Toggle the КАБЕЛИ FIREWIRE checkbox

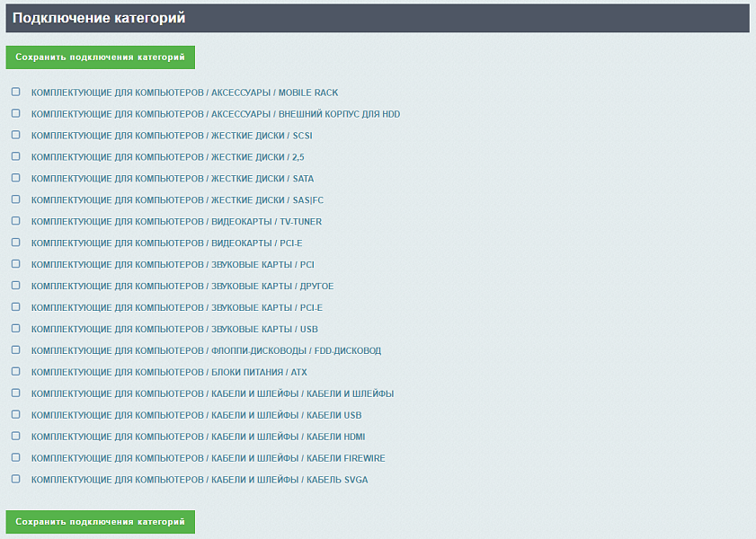tap(15, 458)
